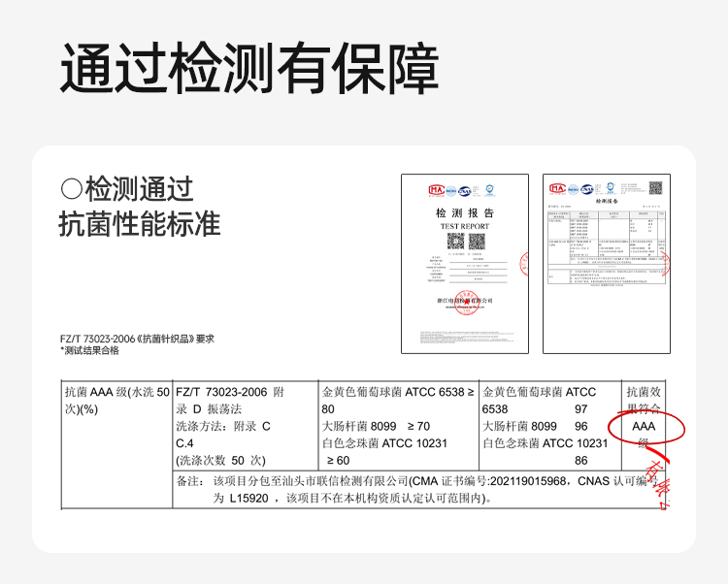Click the QR code on the second report page
The height and width of the screenshot is (584, 728).
click(x=655, y=188)
